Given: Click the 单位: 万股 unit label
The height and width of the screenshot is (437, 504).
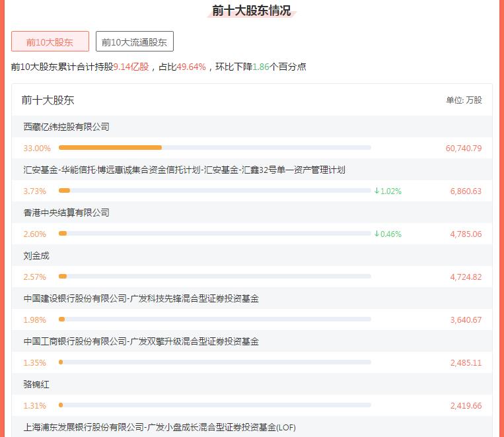Looking at the screenshot, I should (x=464, y=100).
